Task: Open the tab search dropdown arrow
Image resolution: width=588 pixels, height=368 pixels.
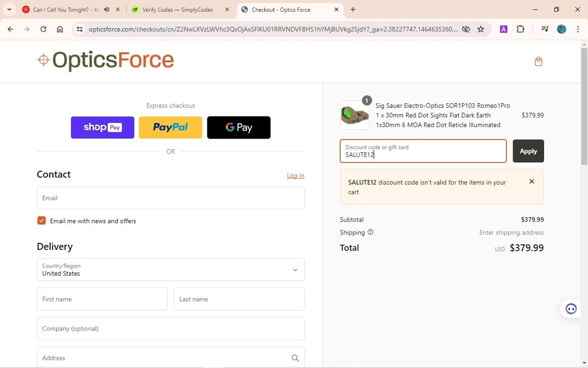Action: click(x=9, y=9)
